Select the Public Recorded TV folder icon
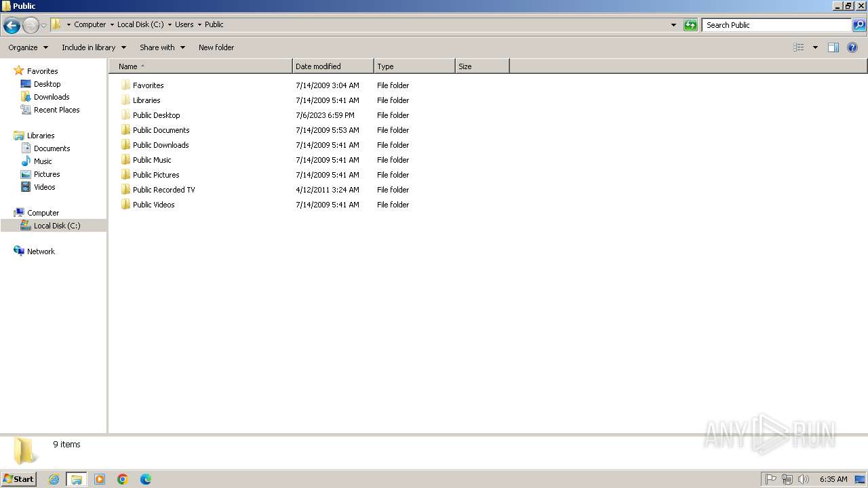The image size is (868, 488). pos(125,190)
